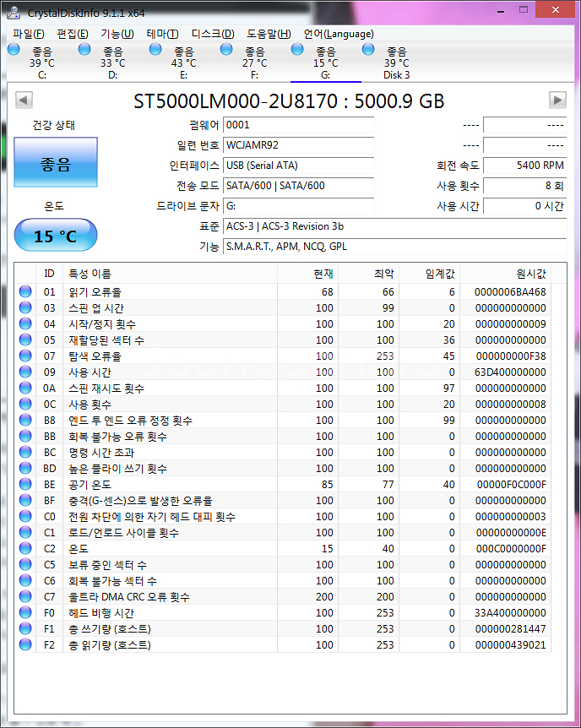Image resolution: width=581 pixels, height=728 pixels.
Task: Click status orb for attribute 0A
Action: (x=25, y=388)
